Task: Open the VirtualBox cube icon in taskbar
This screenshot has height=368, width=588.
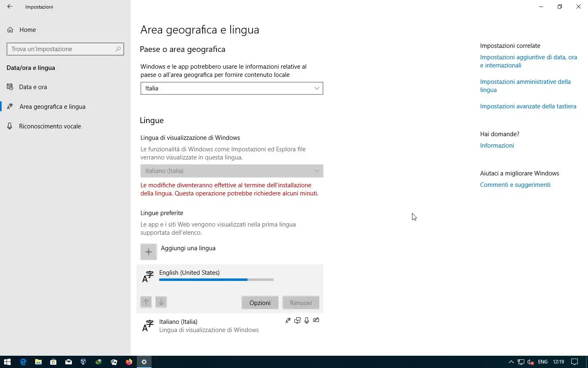Action: point(83,362)
